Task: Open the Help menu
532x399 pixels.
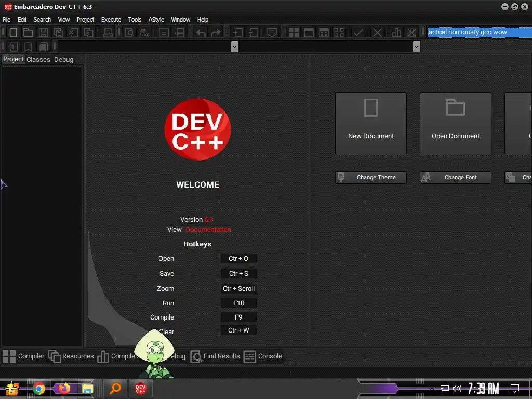Action: click(x=203, y=20)
